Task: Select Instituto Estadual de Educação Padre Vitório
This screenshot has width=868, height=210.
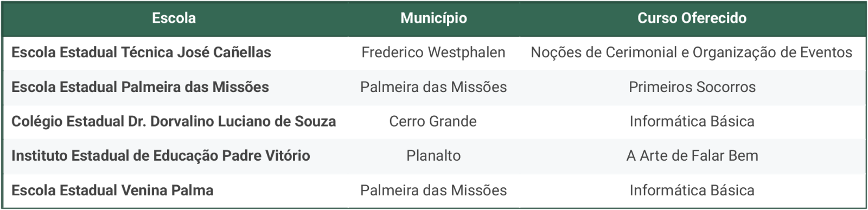Action: pyautogui.click(x=161, y=156)
